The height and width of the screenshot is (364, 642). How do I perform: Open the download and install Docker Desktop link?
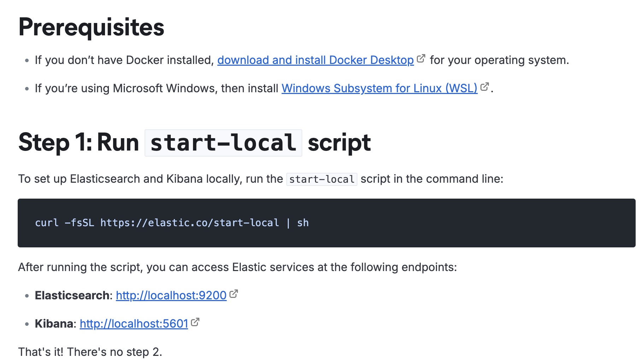[x=315, y=60]
